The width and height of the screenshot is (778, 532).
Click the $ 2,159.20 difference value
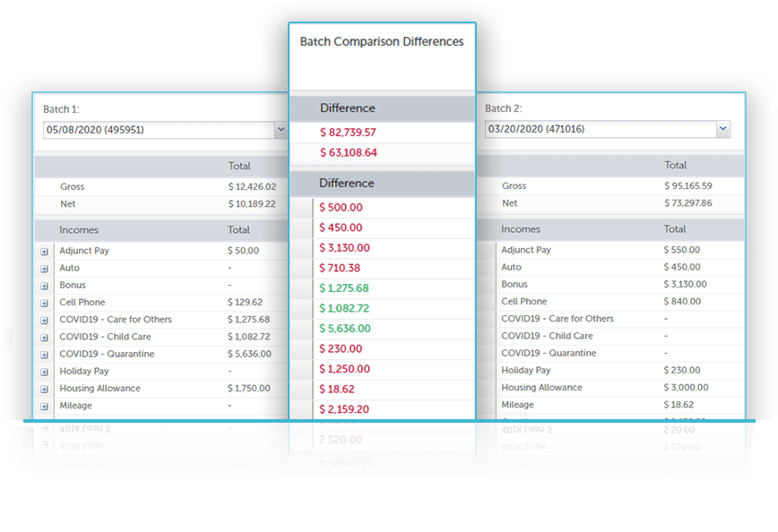(x=344, y=409)
